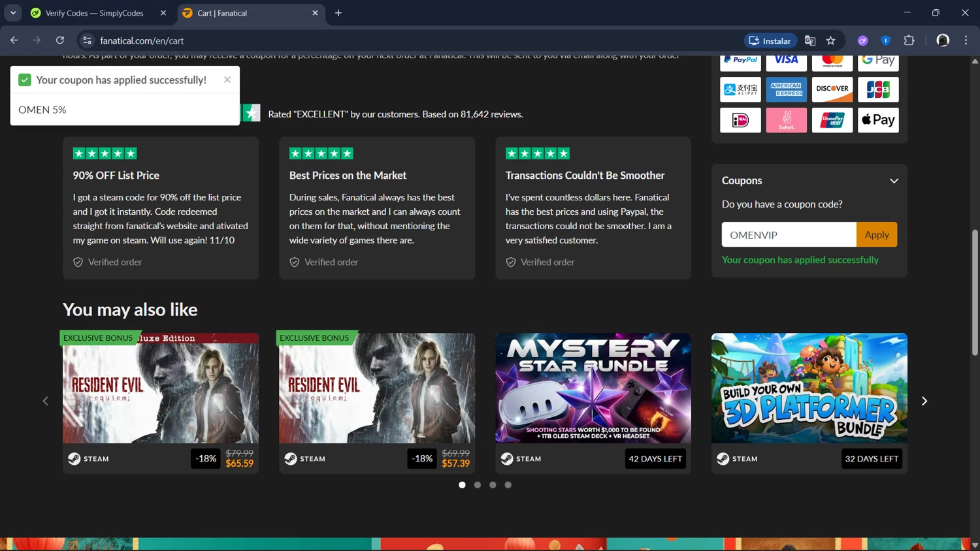Viewport: 980px width, 551px height.
Task: Bookmark this page with star icon
Action: point(831,40)
